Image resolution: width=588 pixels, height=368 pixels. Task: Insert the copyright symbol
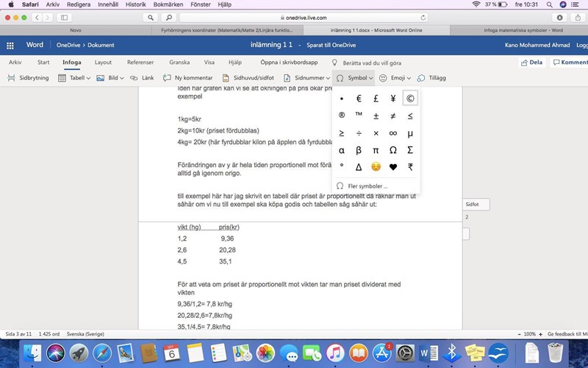tap(410, 99)
